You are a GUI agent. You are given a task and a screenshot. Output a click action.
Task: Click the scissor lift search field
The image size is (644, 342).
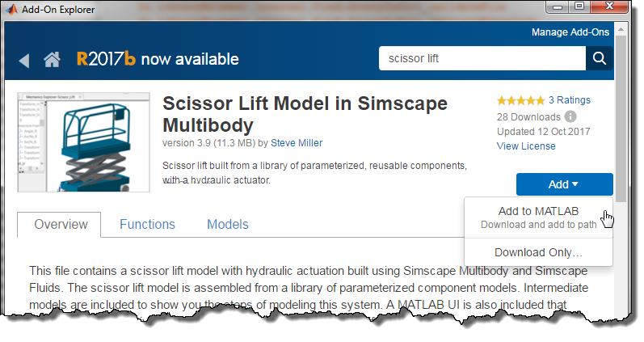pyautogui.click(x=482, y=58)
